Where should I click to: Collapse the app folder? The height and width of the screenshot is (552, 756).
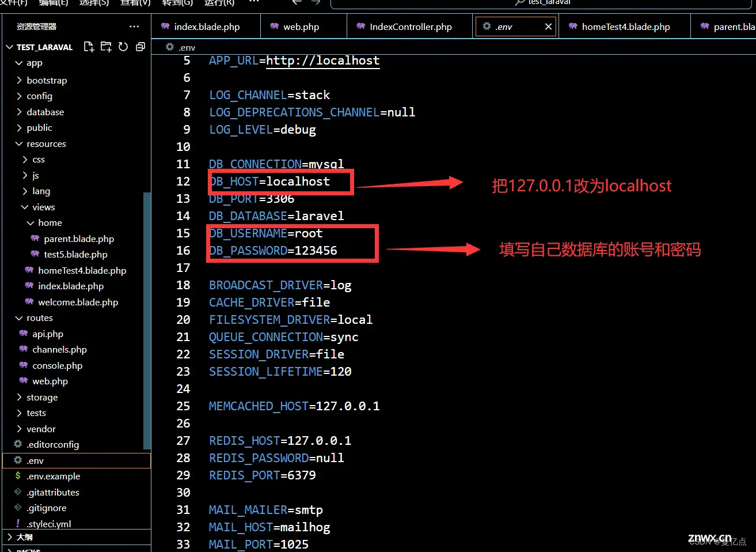point(19,63)
